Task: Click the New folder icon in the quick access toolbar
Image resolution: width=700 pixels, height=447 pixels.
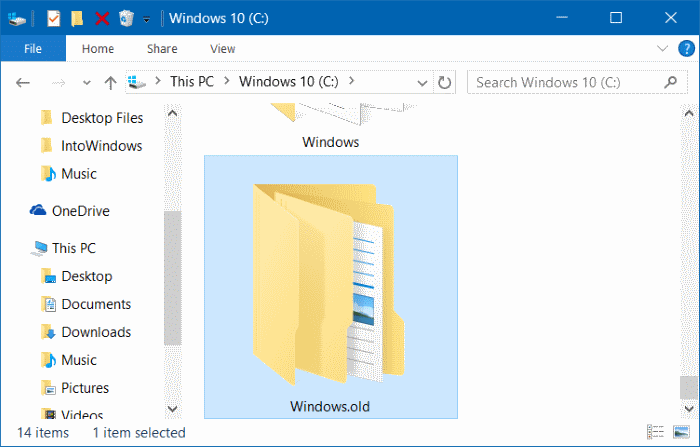Action: click(x=77, y=18)
